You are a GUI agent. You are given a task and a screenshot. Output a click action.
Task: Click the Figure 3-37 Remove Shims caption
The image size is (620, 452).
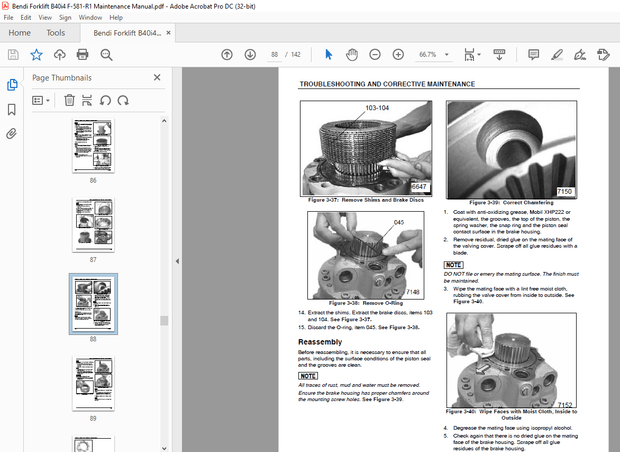click(x=366, y=200)
